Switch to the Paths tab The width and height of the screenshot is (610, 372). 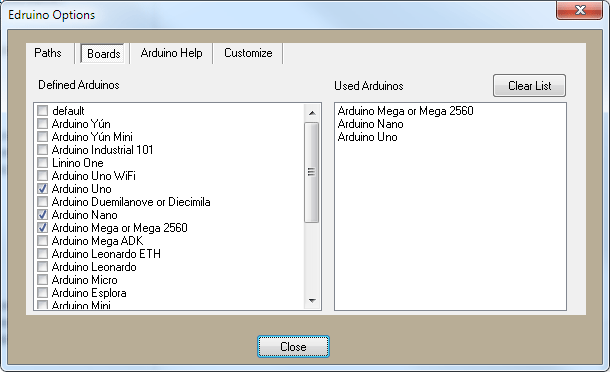pyautogui.click(x=48, y=53)
